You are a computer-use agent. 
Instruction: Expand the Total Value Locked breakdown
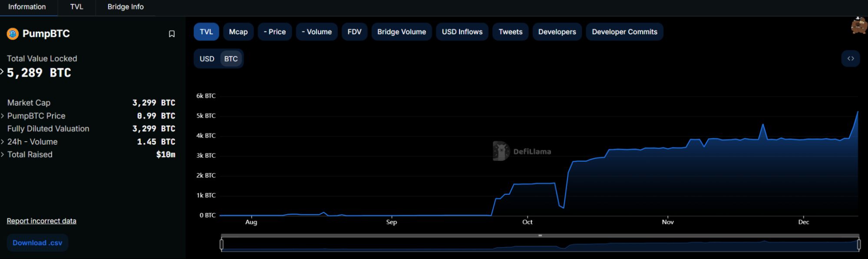[x=2, y=72]
